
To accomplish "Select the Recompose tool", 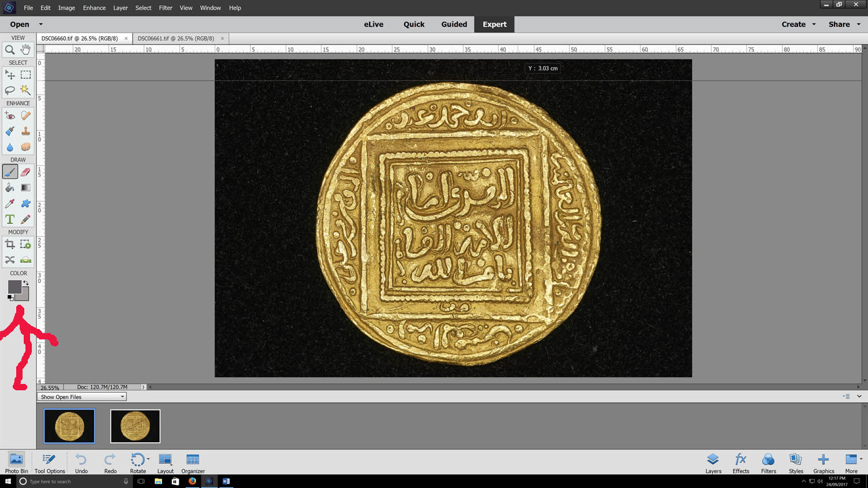I will click(x=25, y=245).
